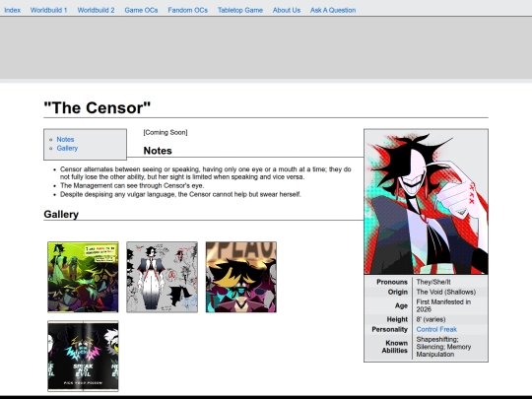Open the applause-sign gallery thumbnail

(241, 277)
